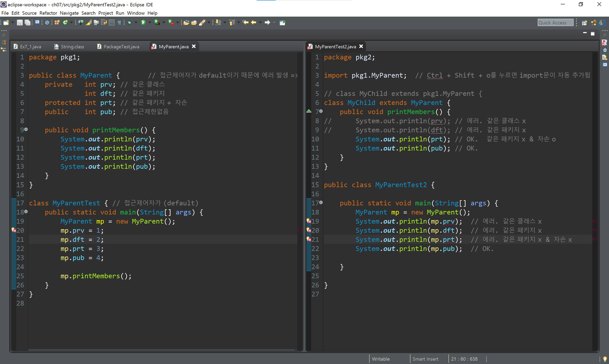
Task: Click the Pin Editor icon
Action: pos(282,23)
